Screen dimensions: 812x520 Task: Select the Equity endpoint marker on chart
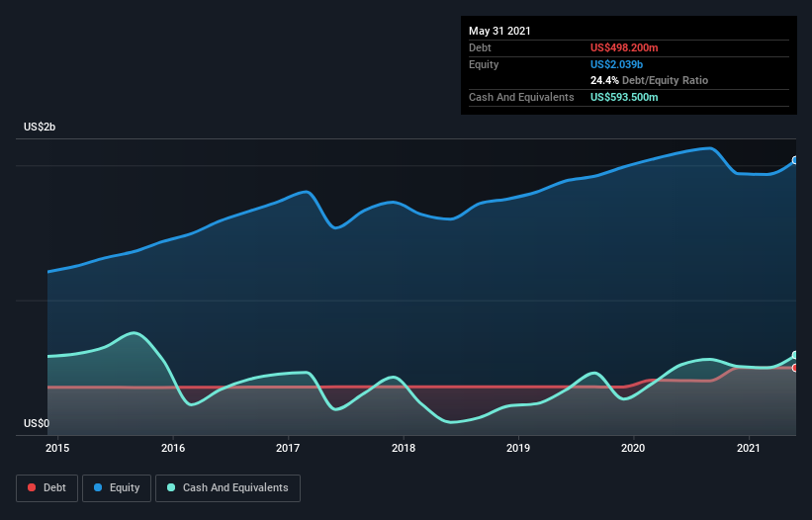(795, 160)
